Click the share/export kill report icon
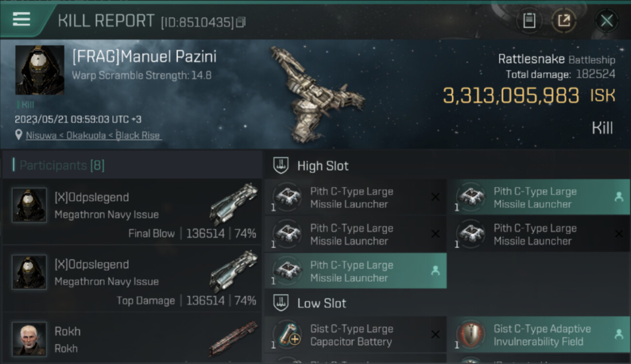The height and width of the screenshot is (364, 631). click(564, 20)
